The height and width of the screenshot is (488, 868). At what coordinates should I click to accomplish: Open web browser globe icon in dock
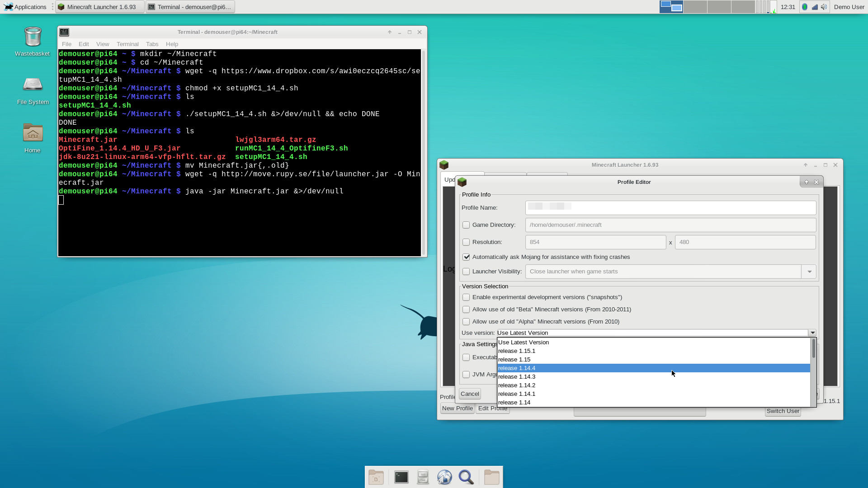444,477
